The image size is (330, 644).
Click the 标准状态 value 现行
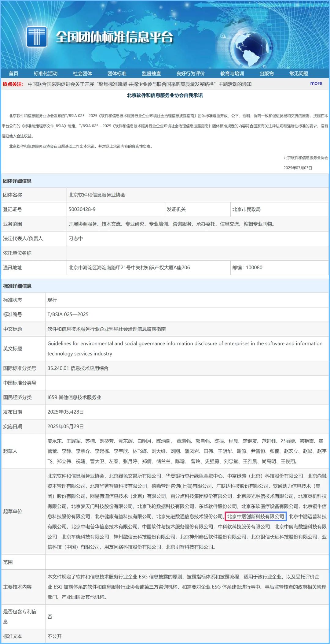[52, 300]
